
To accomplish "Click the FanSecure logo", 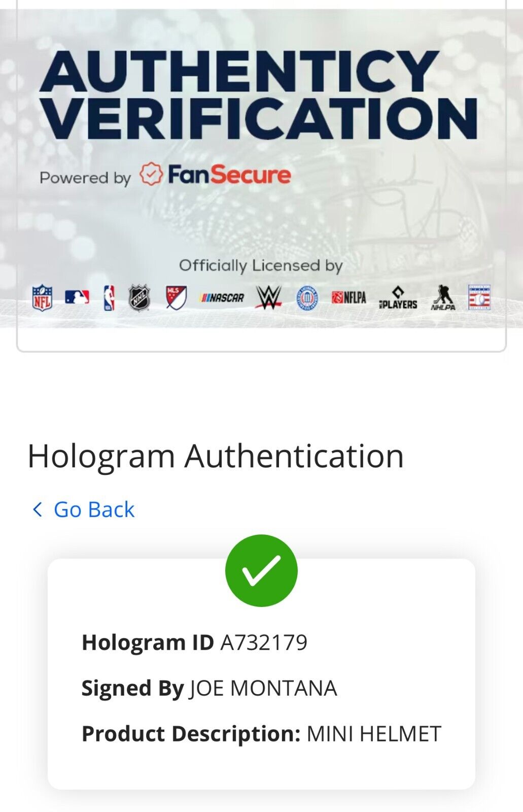I will [x=215, y=175].
